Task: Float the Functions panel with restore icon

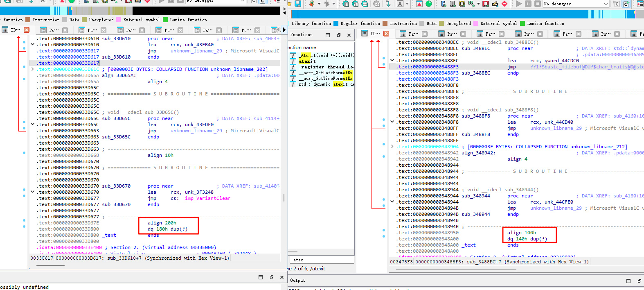Action: [x=338, y=35]
